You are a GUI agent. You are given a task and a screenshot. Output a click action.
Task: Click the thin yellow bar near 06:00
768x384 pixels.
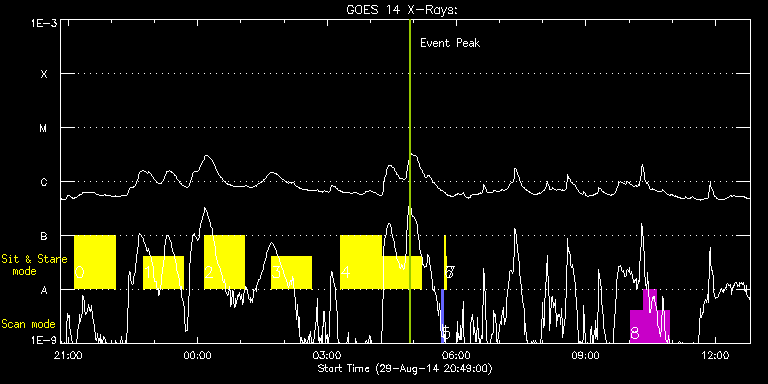445,262
